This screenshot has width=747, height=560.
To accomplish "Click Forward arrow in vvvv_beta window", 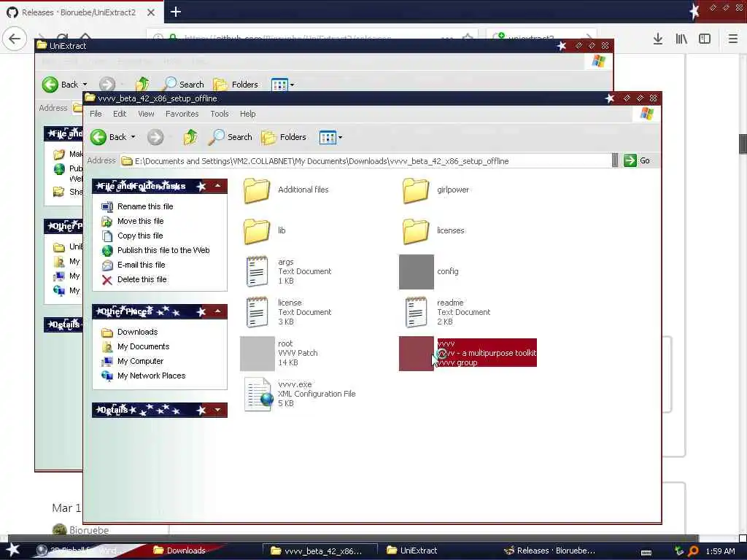I will pos(155,137).
